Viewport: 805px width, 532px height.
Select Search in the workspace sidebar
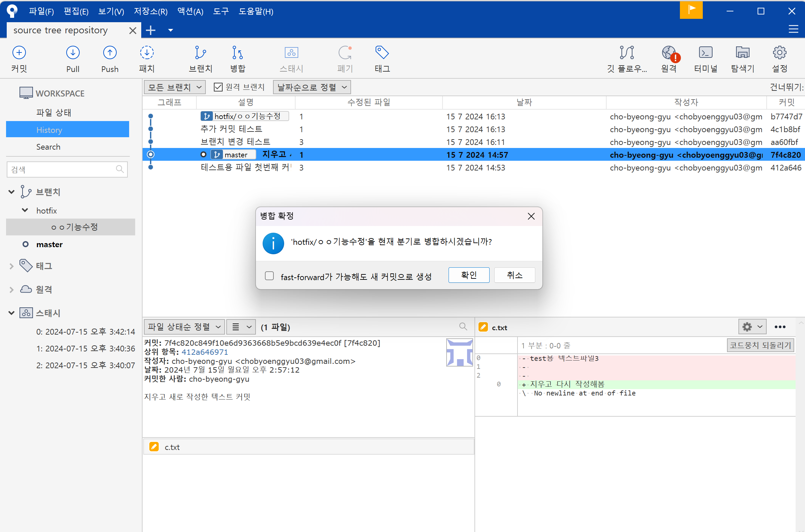(x=48, y=147)
